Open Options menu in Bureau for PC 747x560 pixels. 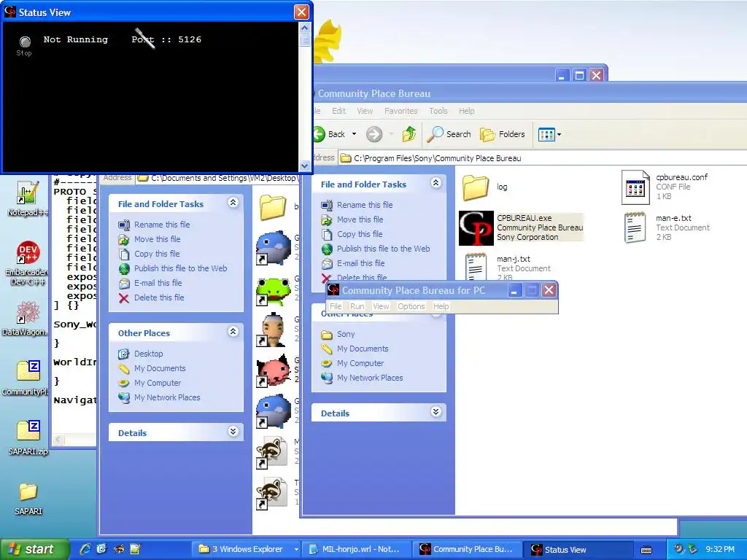click(x=411, y=306)
